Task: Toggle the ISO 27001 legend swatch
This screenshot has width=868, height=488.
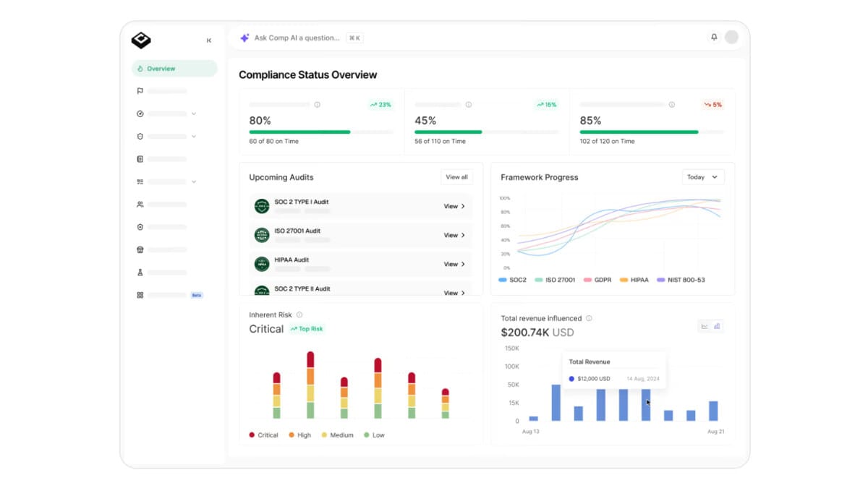Action: coord(539,280)
